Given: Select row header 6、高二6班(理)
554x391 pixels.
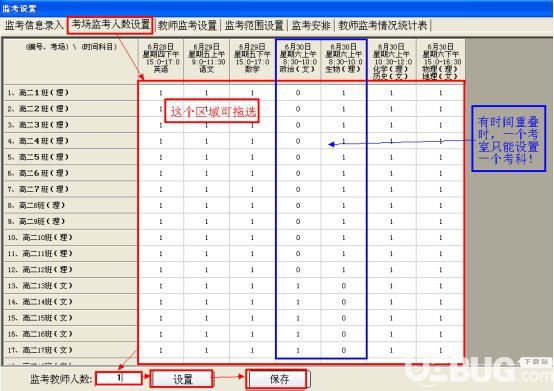Looking at the screenshot, I should [x=70, y=173].
